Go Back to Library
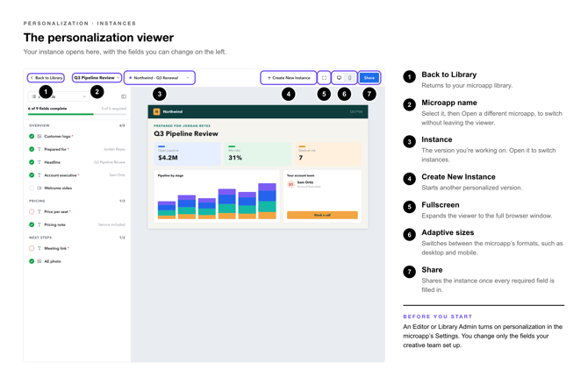The height and width of the screenshot is (377, 588). point(46,78)
